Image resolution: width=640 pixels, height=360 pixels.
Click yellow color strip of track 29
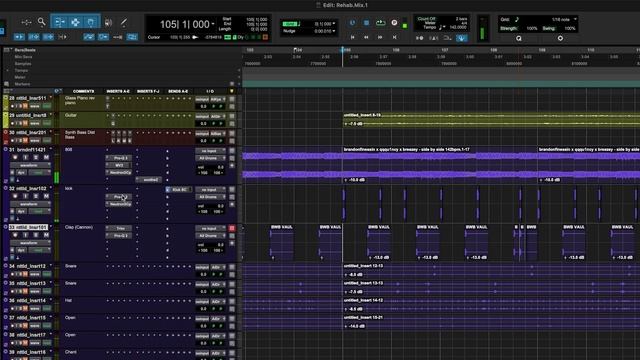[x=6, y=120]
